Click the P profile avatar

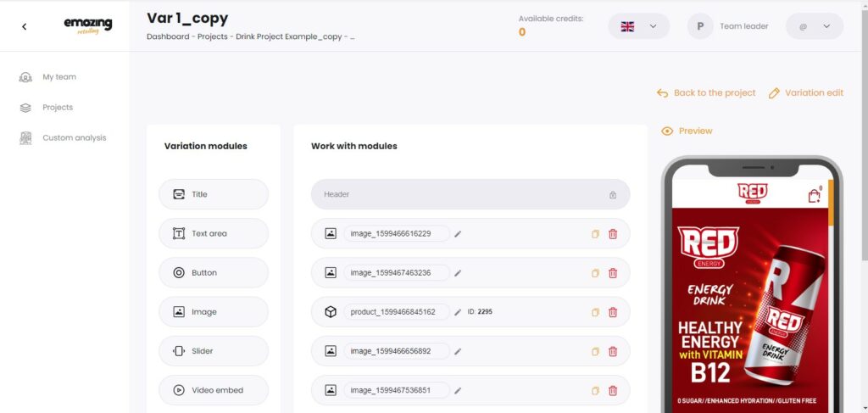[700, 26]
